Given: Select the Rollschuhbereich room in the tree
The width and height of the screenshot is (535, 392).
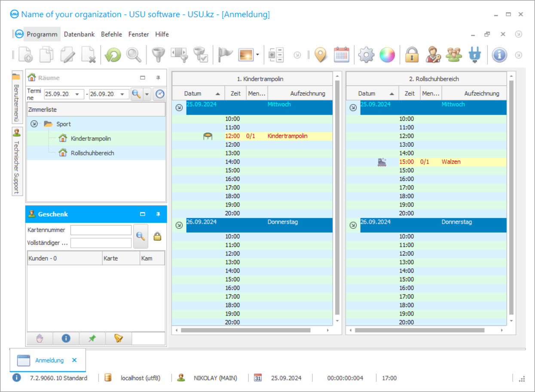Looking at the screenshot, I should tap(93, 153).
